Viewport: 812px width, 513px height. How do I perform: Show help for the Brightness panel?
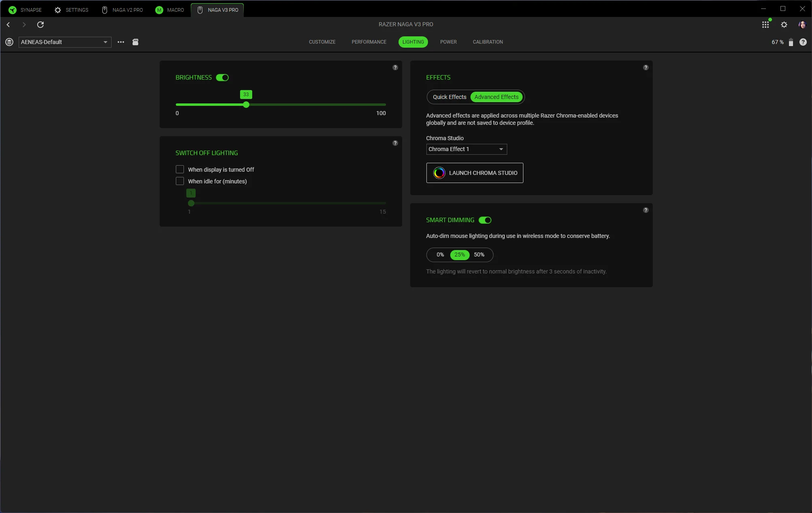point(395,67)
